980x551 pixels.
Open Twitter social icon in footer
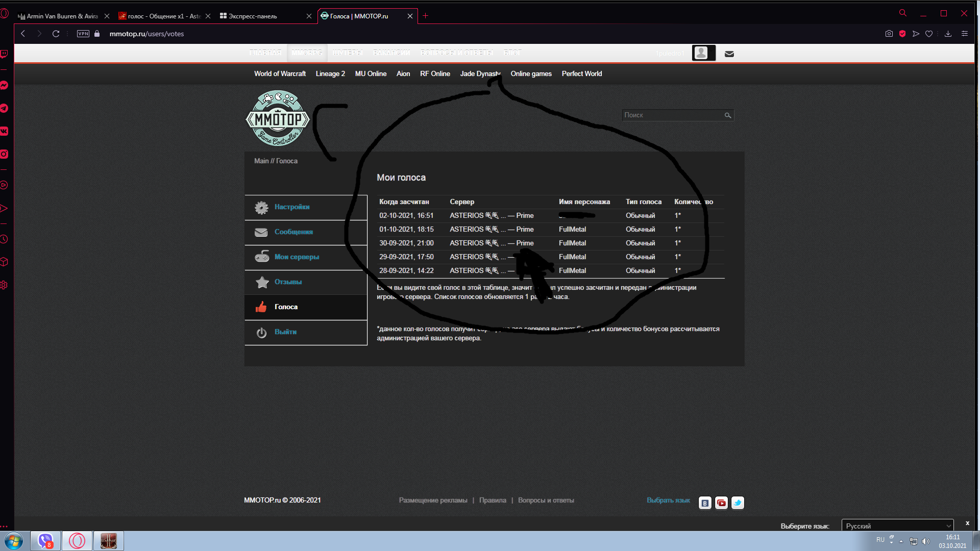738,503
